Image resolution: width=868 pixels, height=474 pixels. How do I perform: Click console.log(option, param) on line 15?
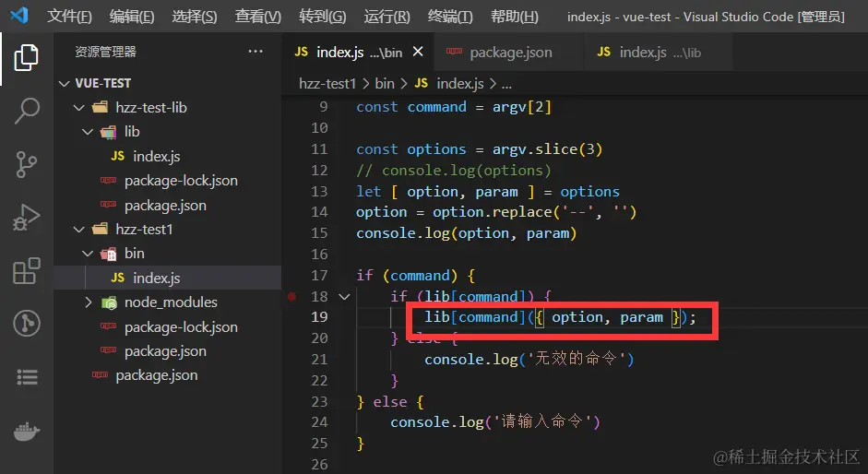466,233
